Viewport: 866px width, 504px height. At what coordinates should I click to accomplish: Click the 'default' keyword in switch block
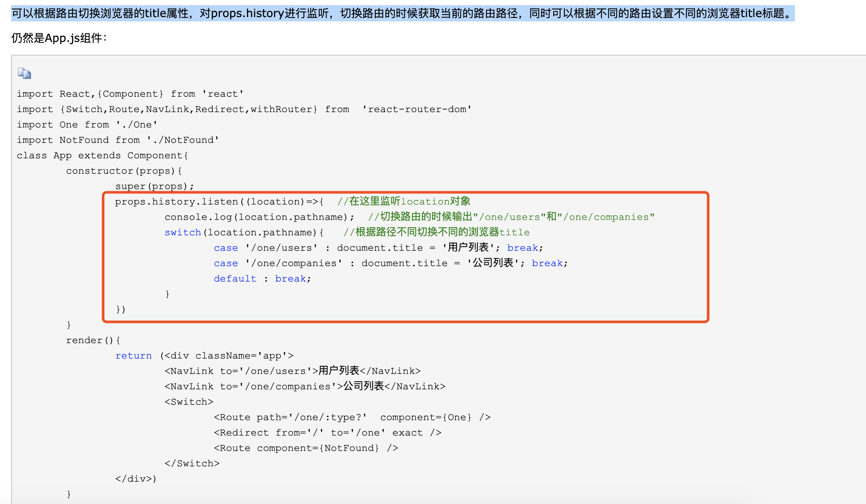235,279
